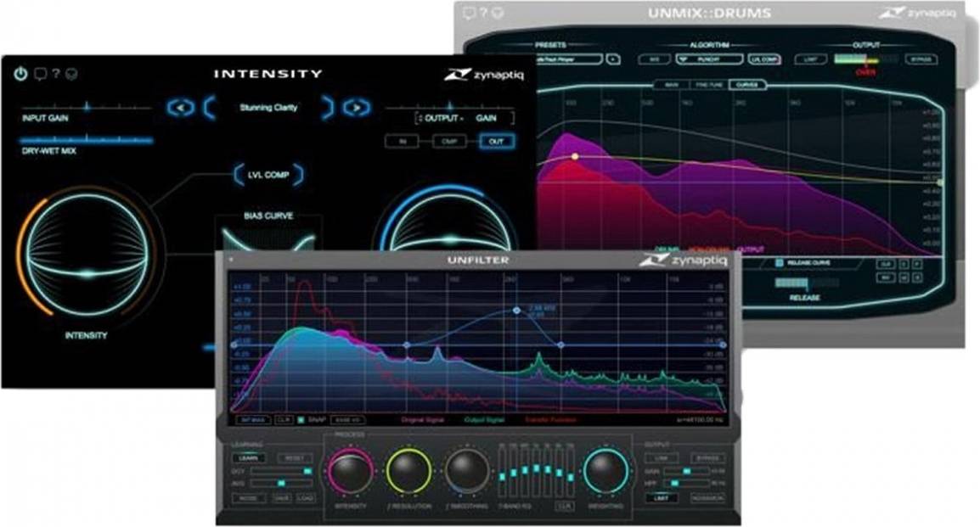Click the zynaptiq logo in the Intensity window

coord(484,76)
